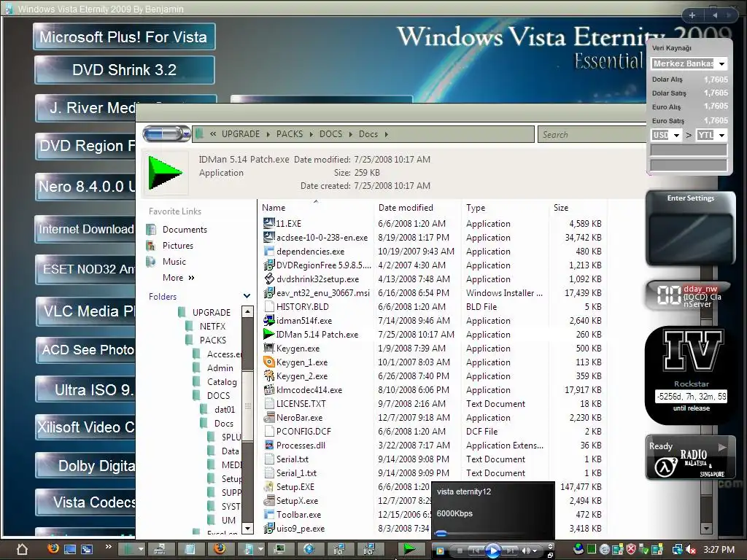The width and height of the screenshot is (747, 560).
Task: Open the Pictures favorite link
Action: click(178, 246)
